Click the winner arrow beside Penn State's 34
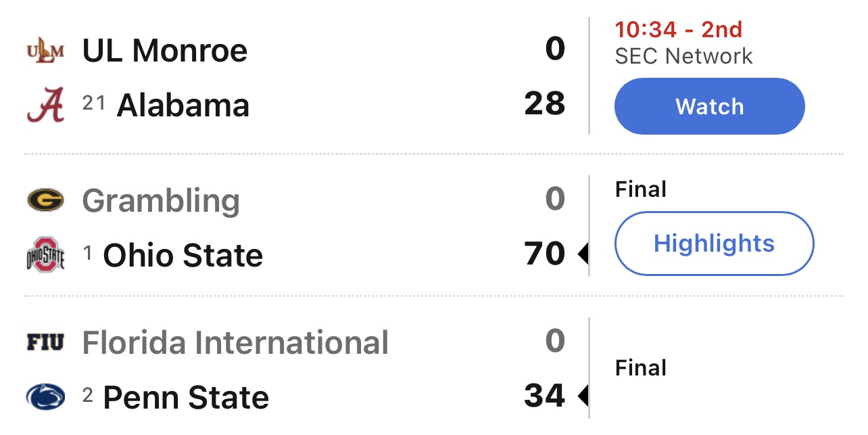 click(x=582, y=396)
